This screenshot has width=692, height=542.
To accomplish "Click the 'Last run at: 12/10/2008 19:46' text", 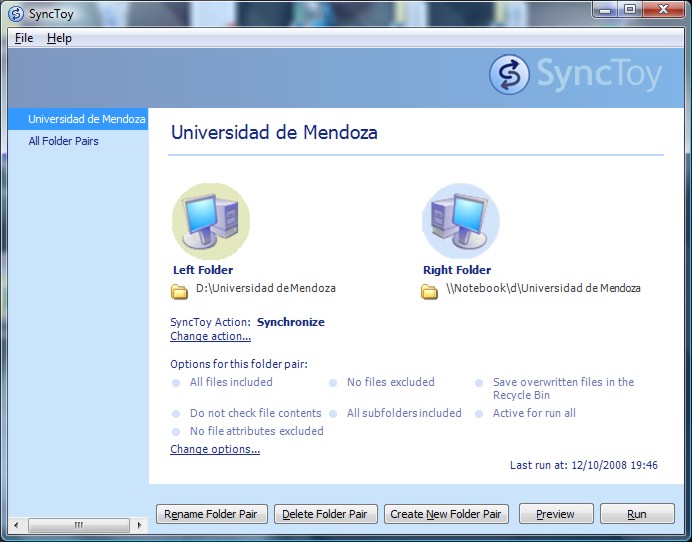I will click(584, 465).
